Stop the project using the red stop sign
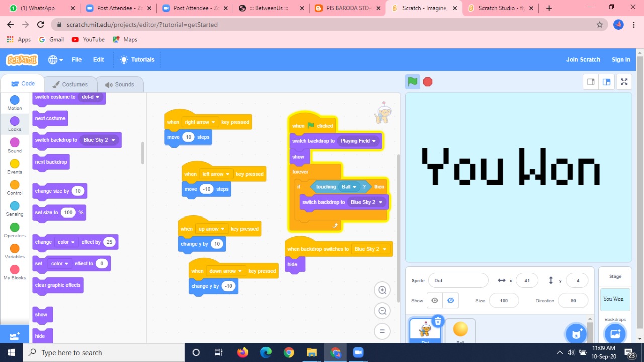The image size is (644, 362). [427, 81]
